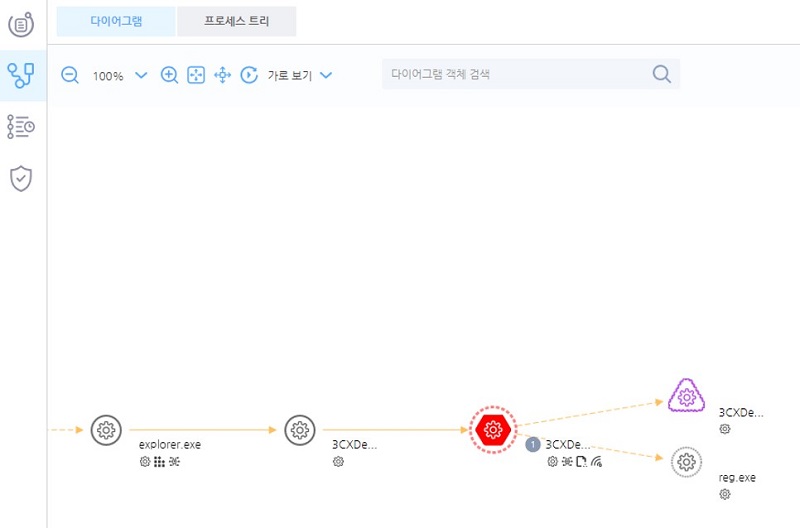Click the grid dots icon under explorer.exe

coord(159,462)
